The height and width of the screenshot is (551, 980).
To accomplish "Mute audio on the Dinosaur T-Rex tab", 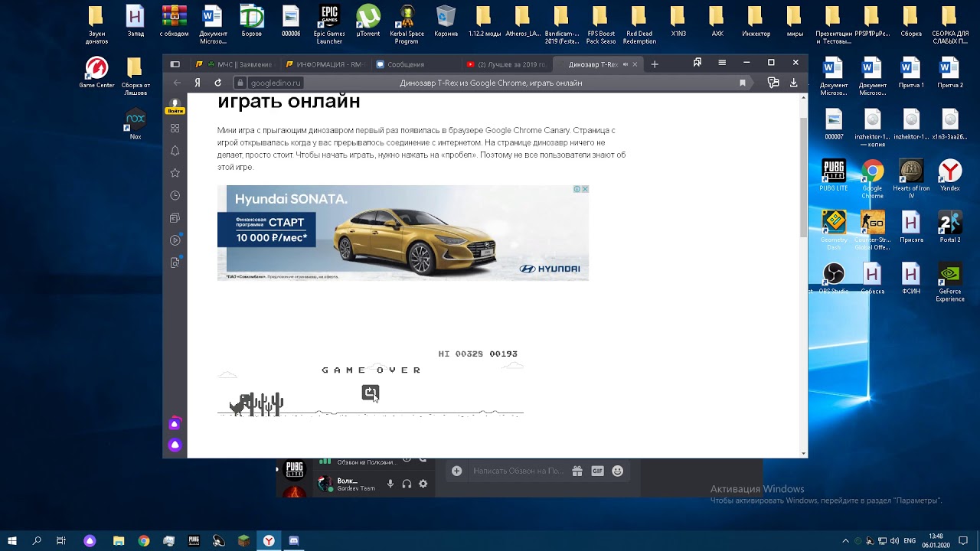I will tap(626, 64).
